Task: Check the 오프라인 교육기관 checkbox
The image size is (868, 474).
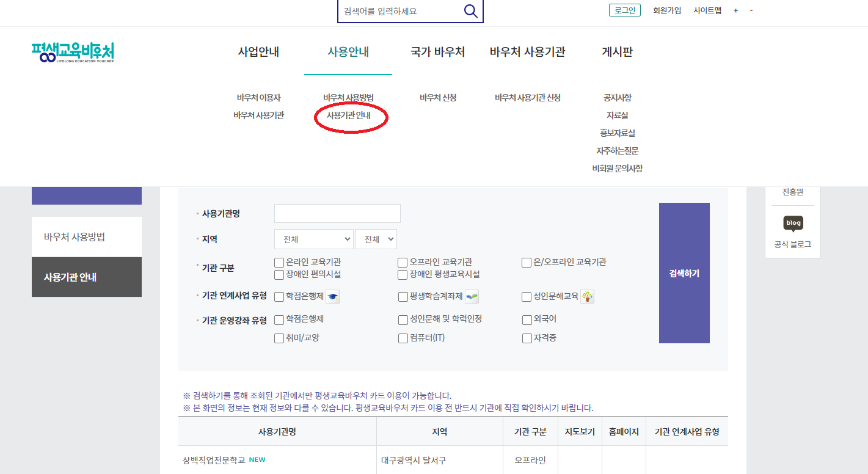Action: [403, 263]
